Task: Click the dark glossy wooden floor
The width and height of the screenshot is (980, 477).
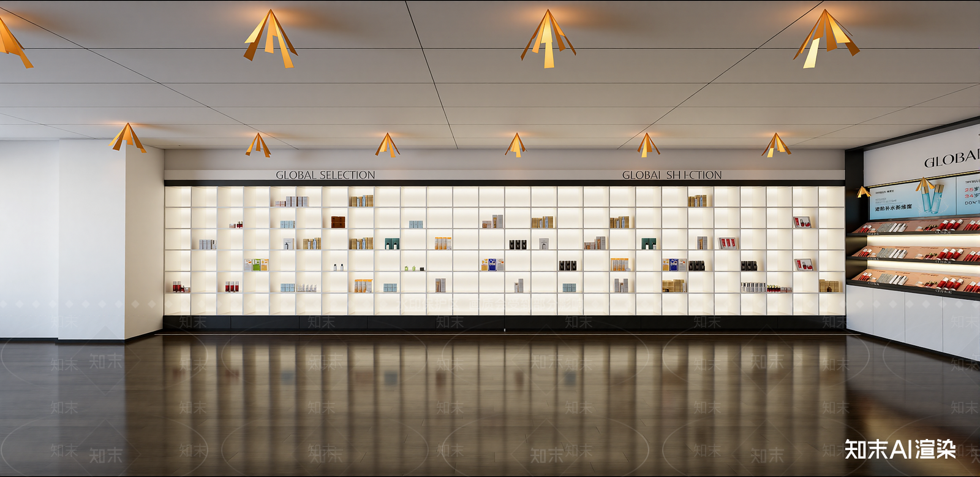Action: (490, 405)
